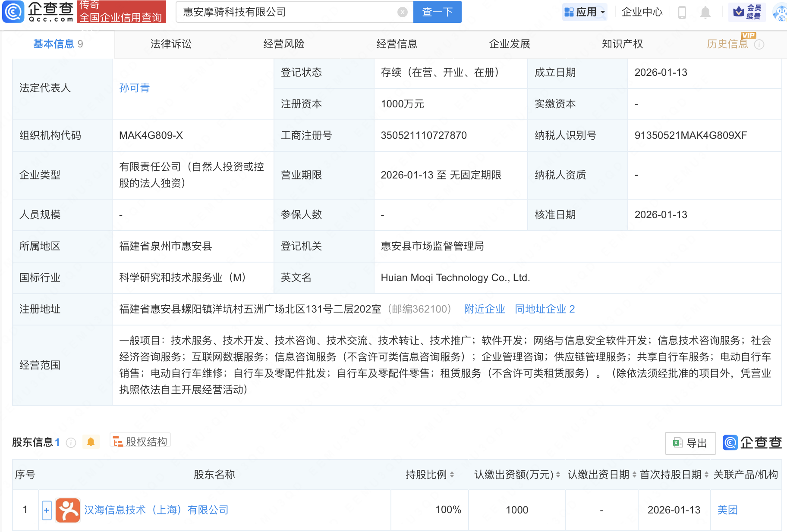
Task: Click the Qichacha logo icon
Action: (x=13, y=12)
